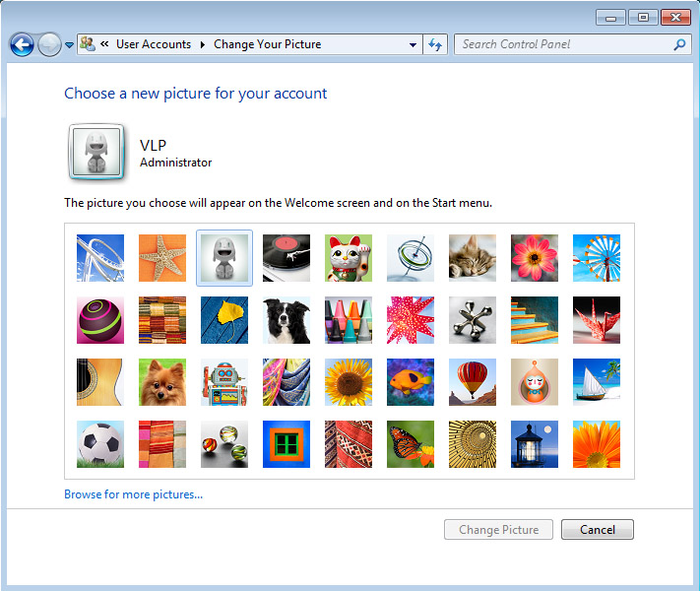The height and width of the screenshot is (591, 700).
Task: Choose the striped purple ball picture
Action: 100,320
